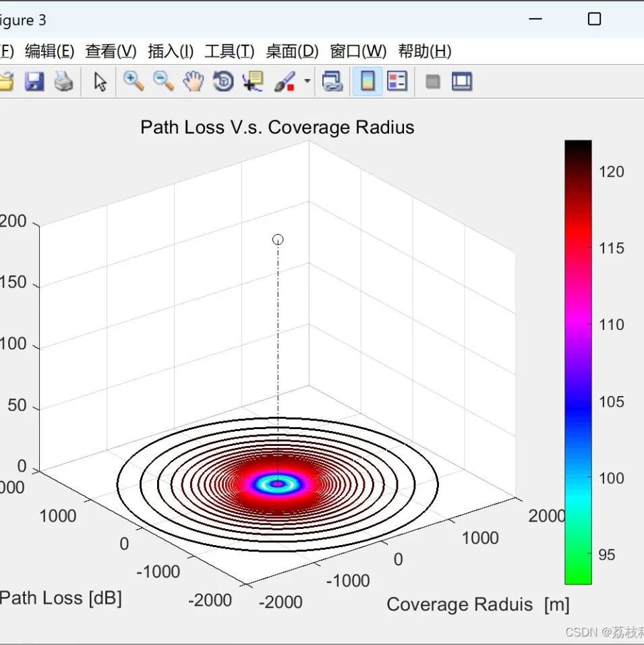This screenshot has width=644, height=645.
Task: Maximize the Figure 3 window
Action: tap(594, 19)
